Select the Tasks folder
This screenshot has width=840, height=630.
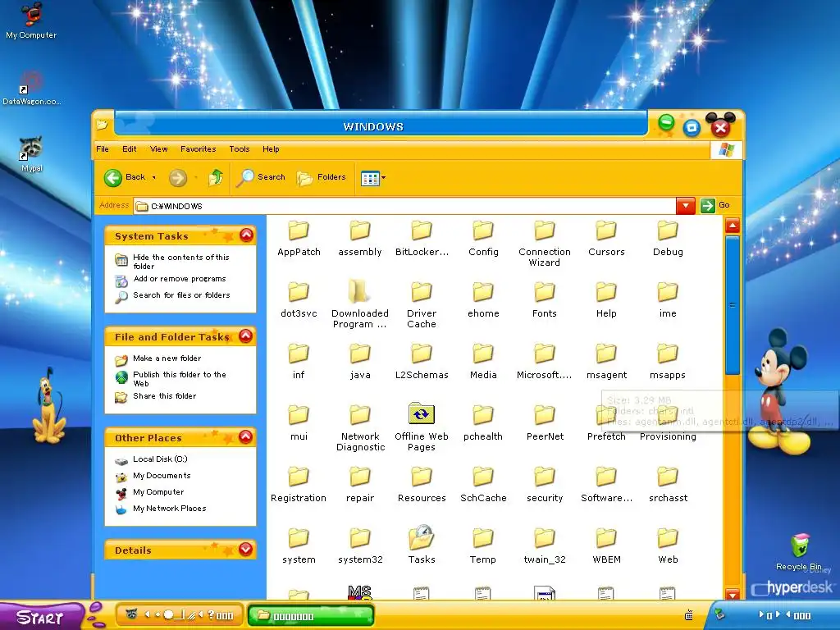tap(422, 546)
